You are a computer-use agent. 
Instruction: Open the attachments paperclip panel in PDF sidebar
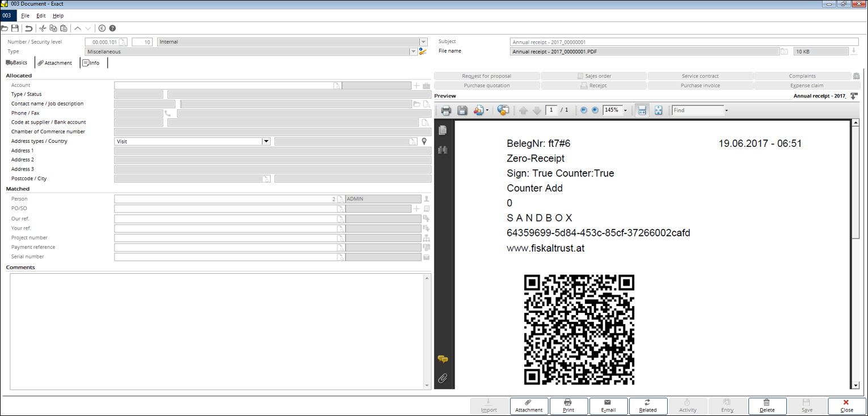pyautogui.click(x=443, y=378)
